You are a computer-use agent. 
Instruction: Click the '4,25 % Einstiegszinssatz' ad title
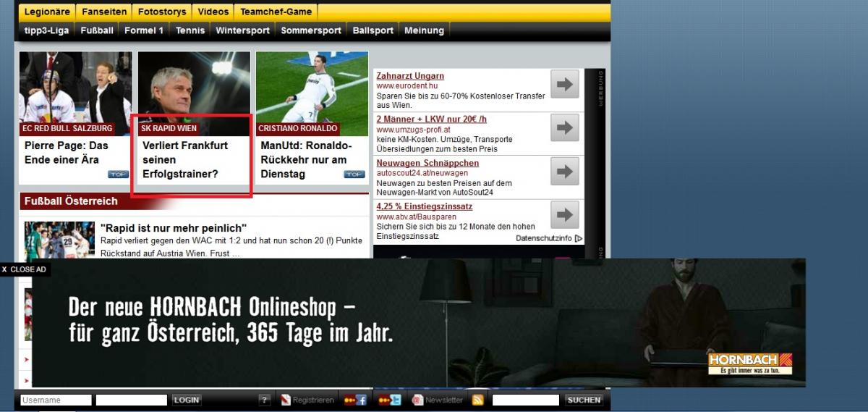(426, 206)
